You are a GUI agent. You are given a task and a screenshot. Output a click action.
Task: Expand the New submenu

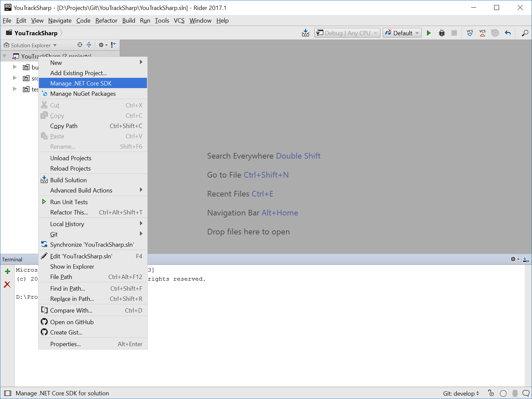(93, 63)
